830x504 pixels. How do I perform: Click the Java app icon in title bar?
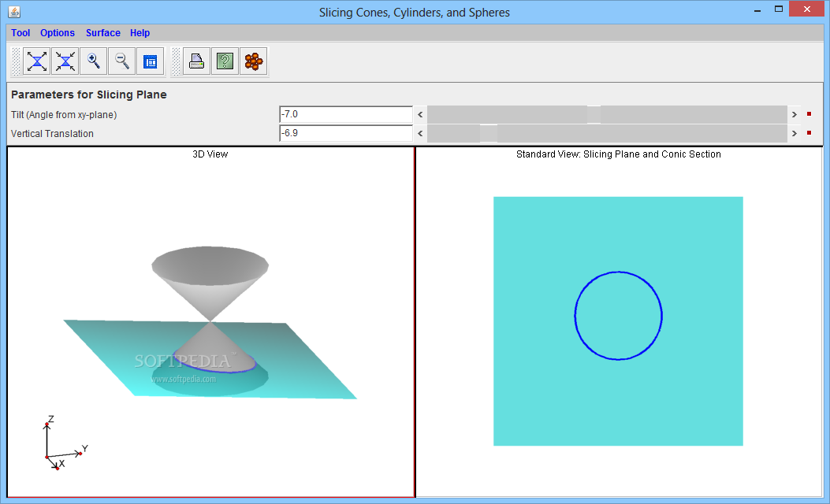click(x=14, y=12)
